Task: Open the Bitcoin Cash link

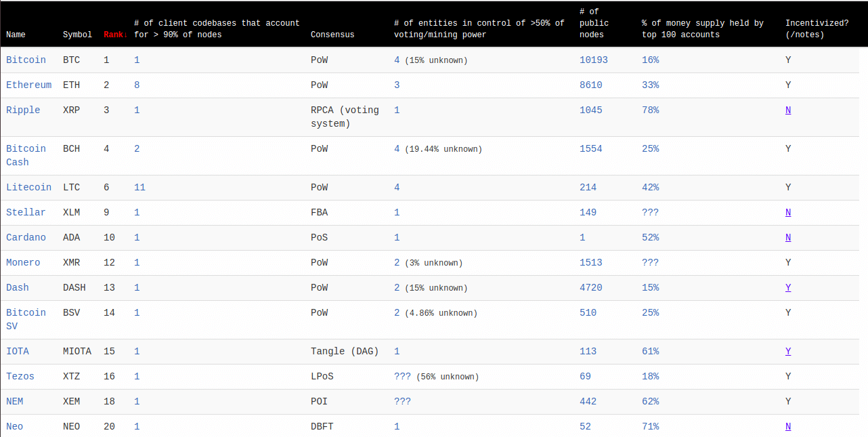Action: coord(26,155)
